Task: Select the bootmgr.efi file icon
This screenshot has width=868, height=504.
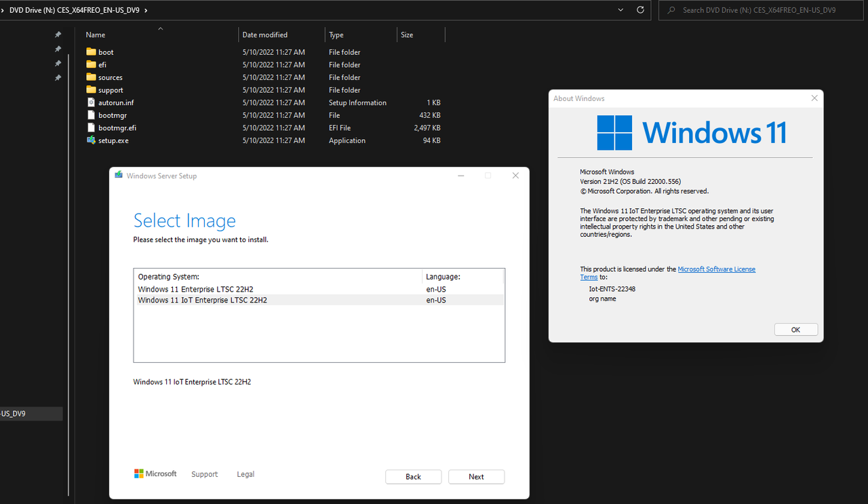Action: click(92, 128)
